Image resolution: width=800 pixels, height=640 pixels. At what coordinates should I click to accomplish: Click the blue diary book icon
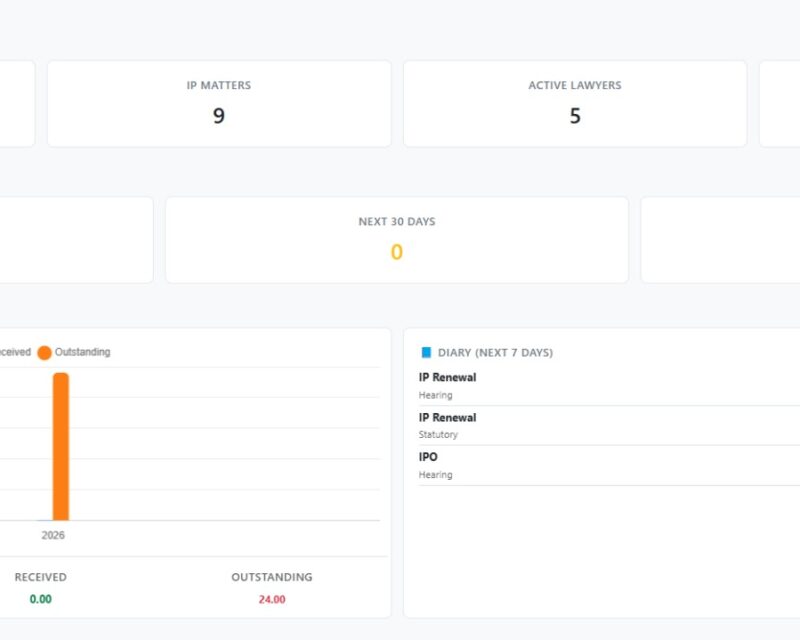(x=427, y=353)
